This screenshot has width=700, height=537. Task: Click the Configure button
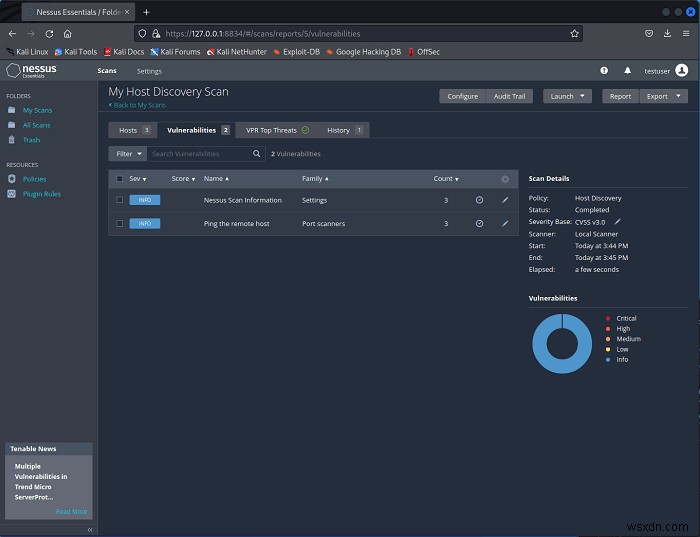point(462,96)
